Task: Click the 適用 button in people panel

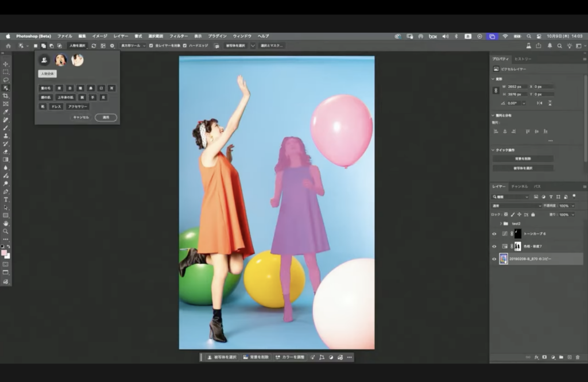Action: 106,117
